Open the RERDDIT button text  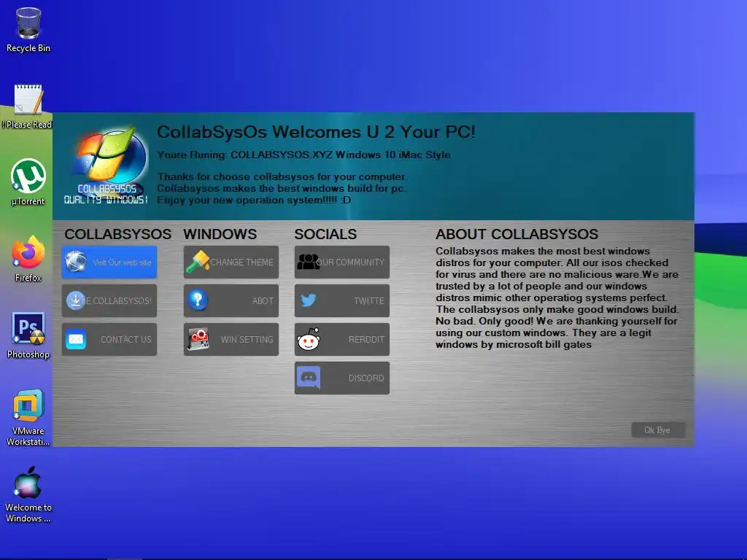click(x=366, y=340)
